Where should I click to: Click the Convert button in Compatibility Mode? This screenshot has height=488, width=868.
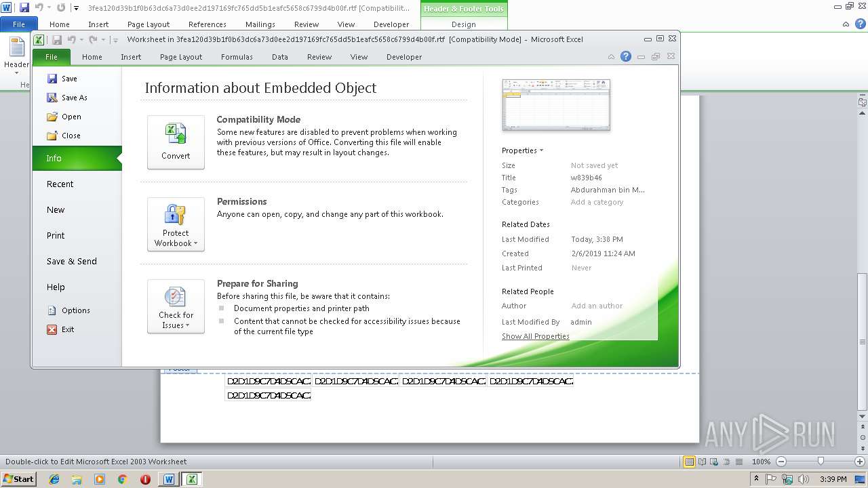pos(176,142)
